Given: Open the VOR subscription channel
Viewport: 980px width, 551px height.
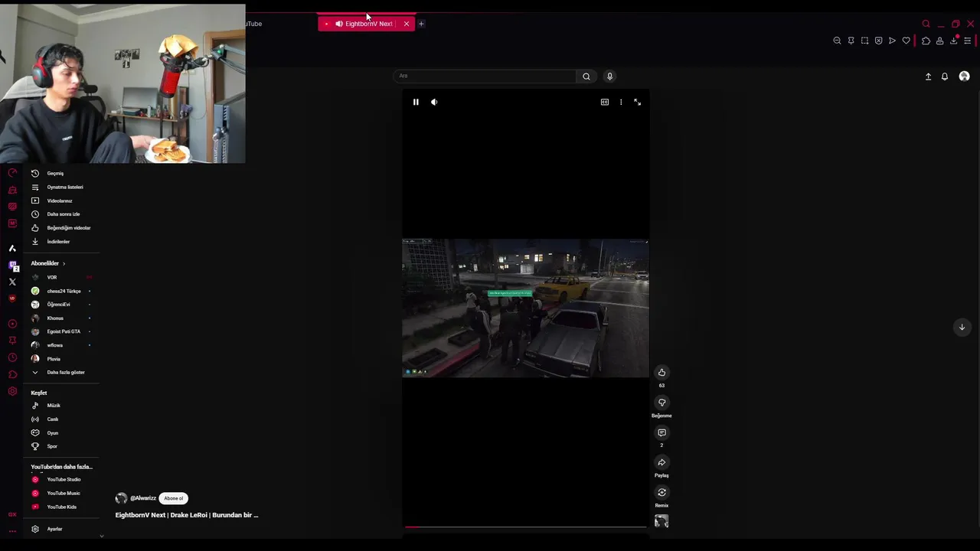Looking at the screenshot, I should pyautogui.click(x=61, y=277).
